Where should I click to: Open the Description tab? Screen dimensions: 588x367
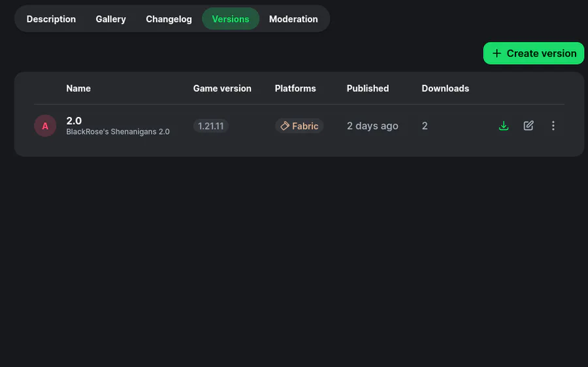(x=51, y=19)
